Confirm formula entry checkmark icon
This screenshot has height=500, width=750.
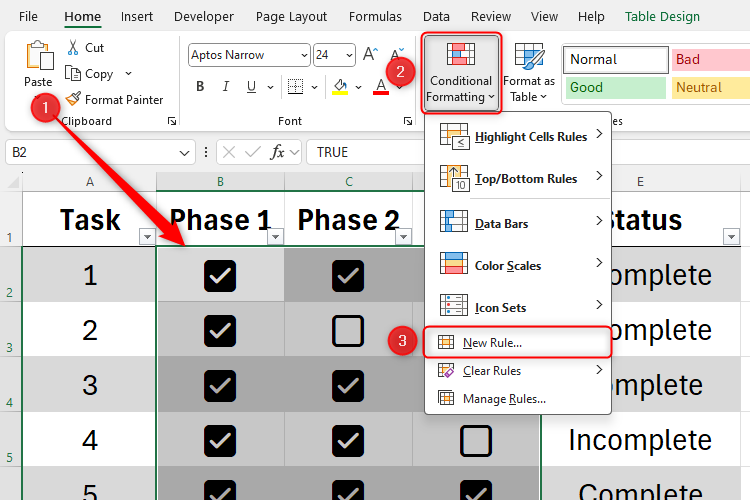click(x=252, y=152)
